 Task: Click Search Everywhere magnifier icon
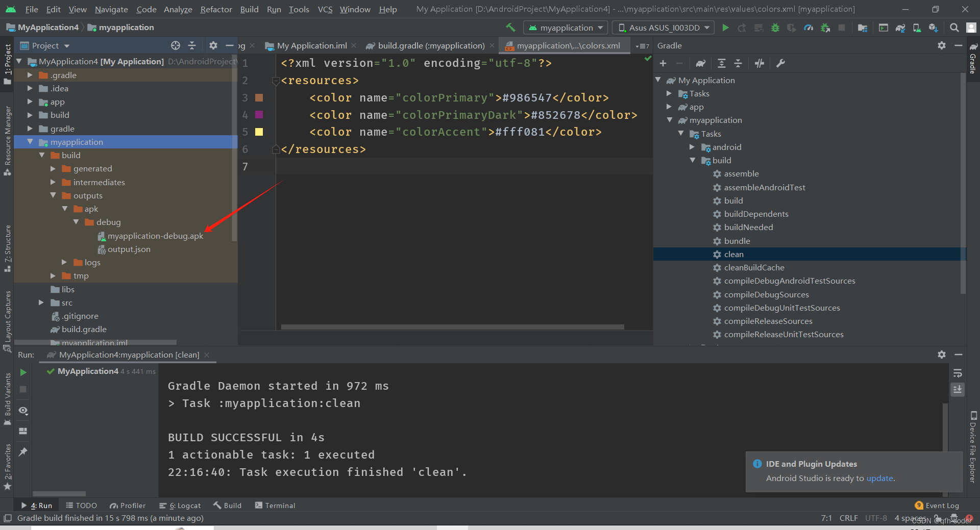954,28
